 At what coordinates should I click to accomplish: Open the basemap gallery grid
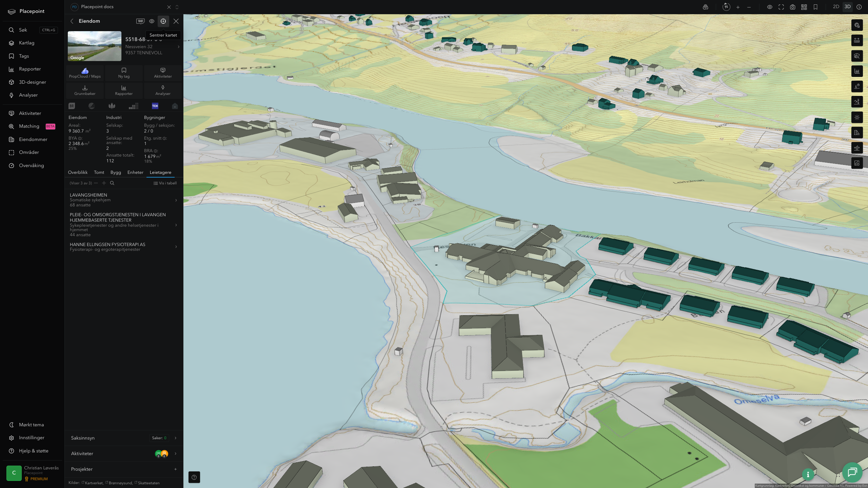(x=804, y=7)
